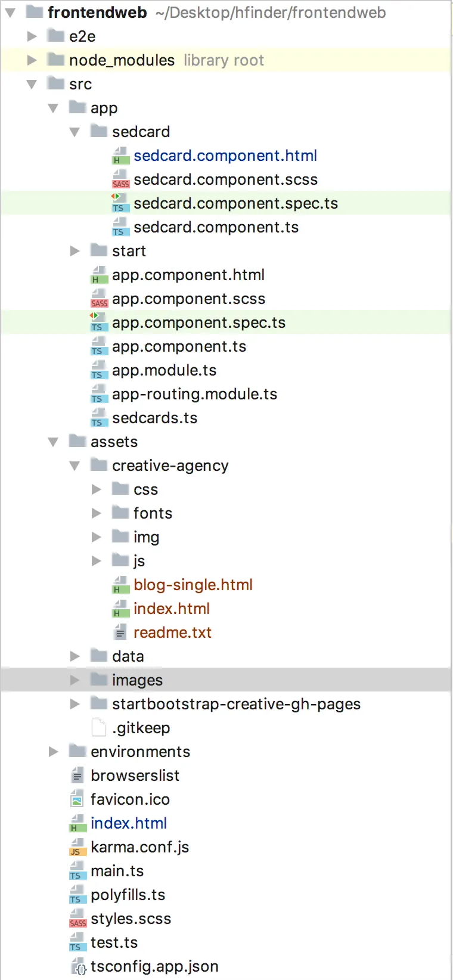This screenshot has height=980, width=453.
Task: Click the readme.txt text file icon
Action: (x=120, y=632)
